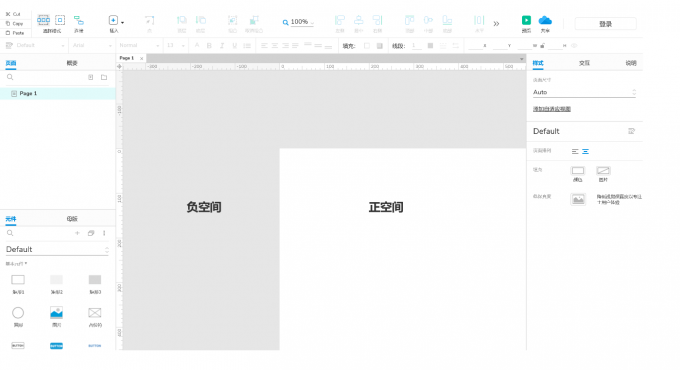Toggle the aspect ratio lock icon

[x=543, y=46]
